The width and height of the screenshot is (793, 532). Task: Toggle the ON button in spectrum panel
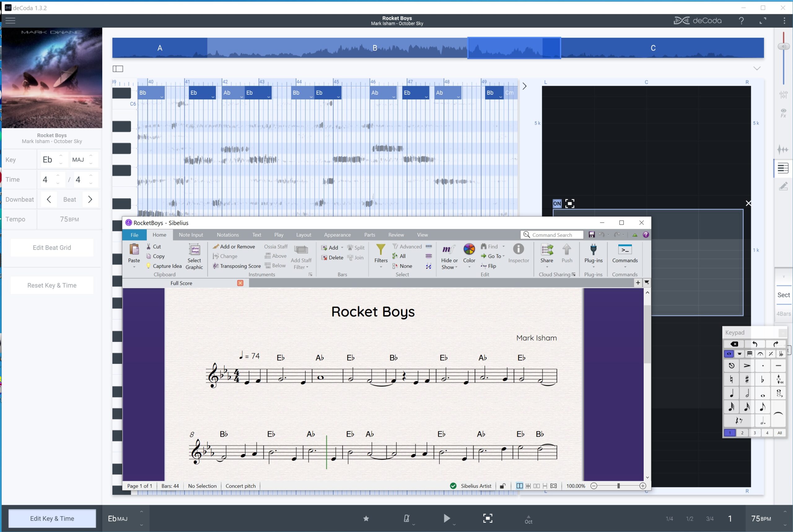[557, 203]
